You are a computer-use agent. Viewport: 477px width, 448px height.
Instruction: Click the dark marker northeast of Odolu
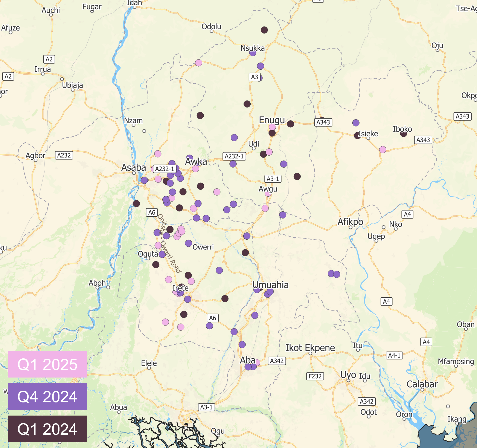pos(264,30)
